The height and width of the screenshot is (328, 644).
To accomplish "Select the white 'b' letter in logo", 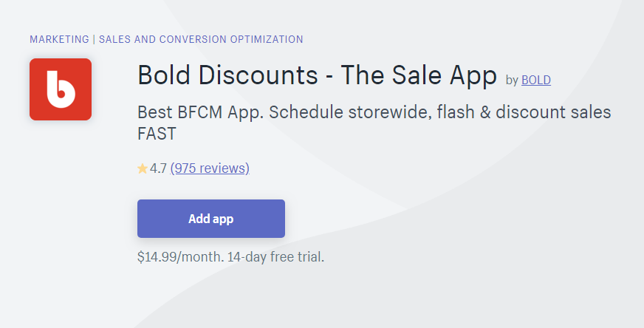I will point(61,89).
